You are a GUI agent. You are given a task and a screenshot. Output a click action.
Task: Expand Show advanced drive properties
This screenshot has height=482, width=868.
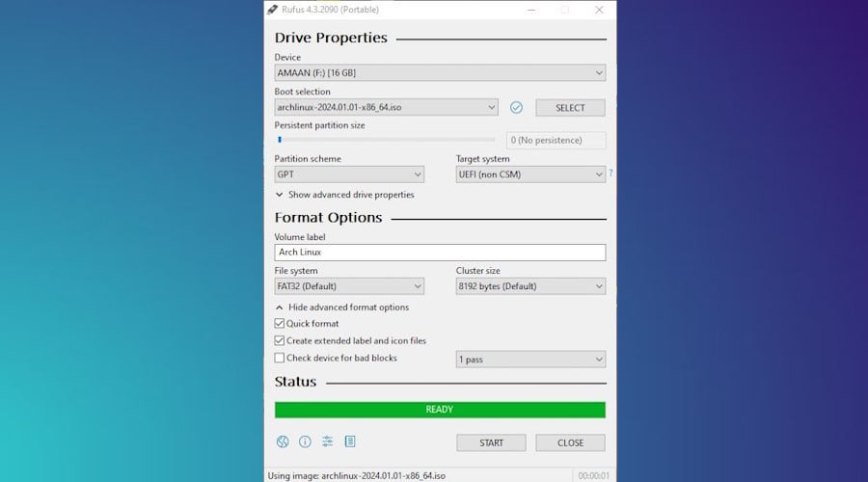[x=345, y=195]
